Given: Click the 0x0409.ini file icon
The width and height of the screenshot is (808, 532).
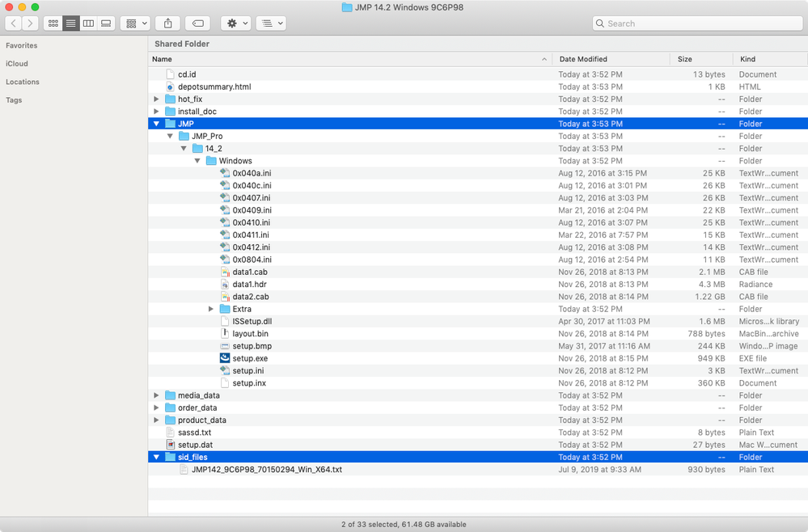Looking at the screenshot, I should [x=225, y=210].
